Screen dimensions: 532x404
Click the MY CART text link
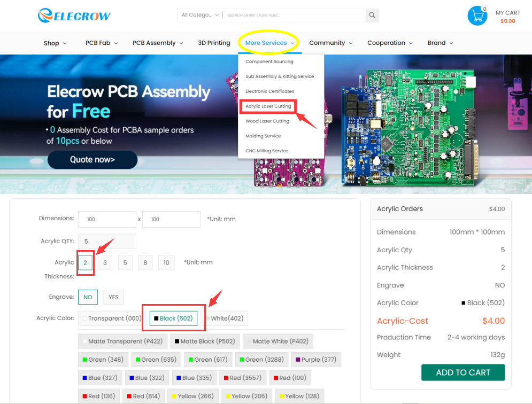click(x=507, y=13)
